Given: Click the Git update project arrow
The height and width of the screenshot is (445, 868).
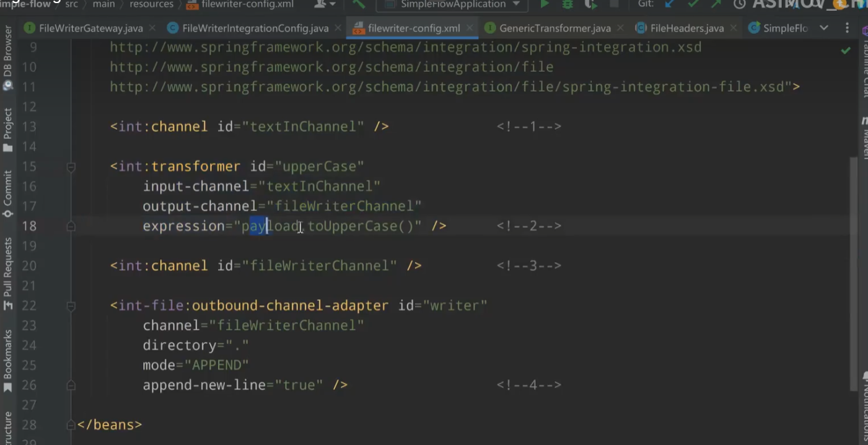Looking at the screenshot, I should click(x=669, y=4).
